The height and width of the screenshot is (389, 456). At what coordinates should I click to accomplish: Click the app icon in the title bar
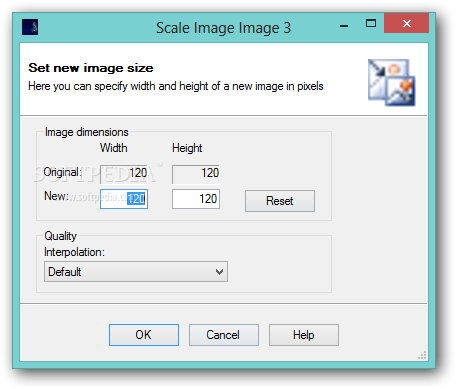(x=30, y=27)
